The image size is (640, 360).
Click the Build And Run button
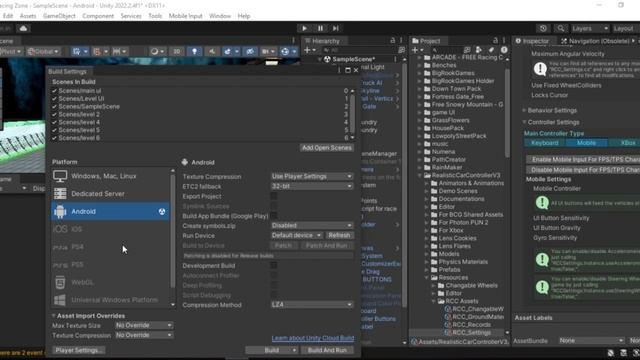(x=327, y=350)
